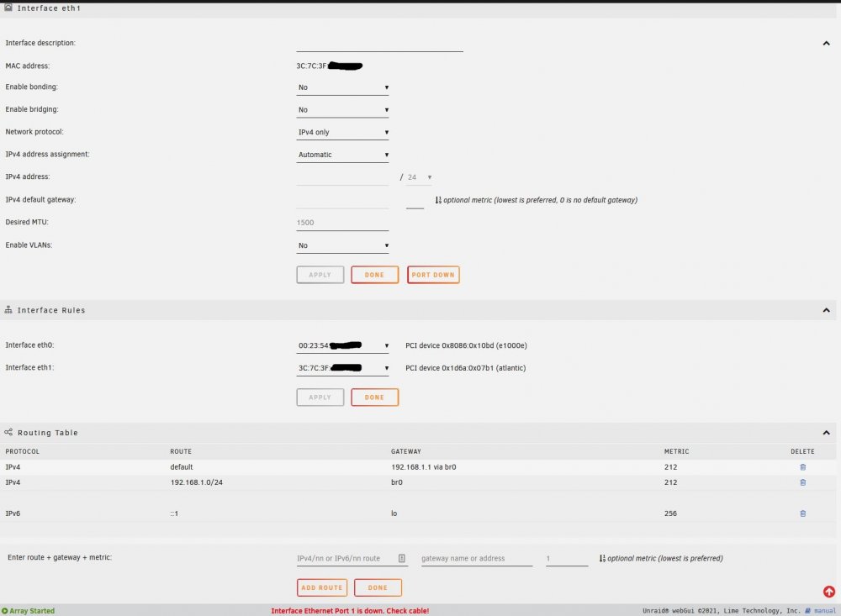
Task: Open the Interface eth1 MAC dropdown
Action: pyautogui.click(x=342, y=368)
